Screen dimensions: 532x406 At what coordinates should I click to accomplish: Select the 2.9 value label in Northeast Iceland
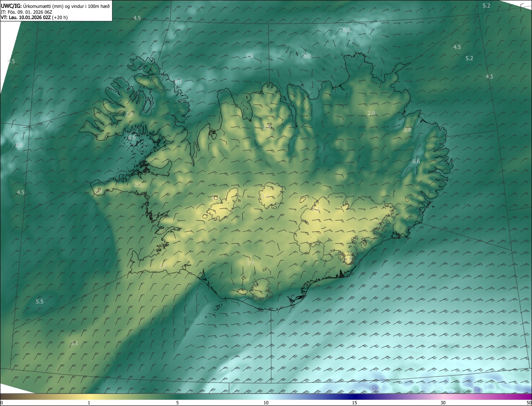(x=371, y=113)
